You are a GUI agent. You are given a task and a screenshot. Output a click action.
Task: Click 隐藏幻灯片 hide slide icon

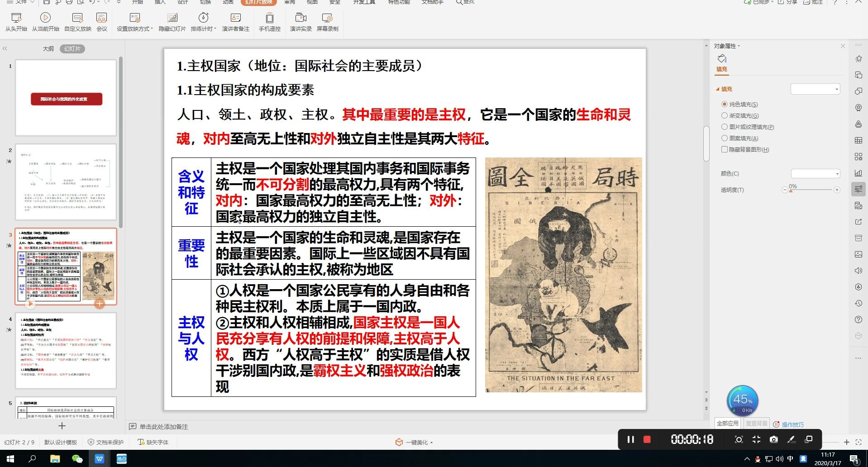172,22
